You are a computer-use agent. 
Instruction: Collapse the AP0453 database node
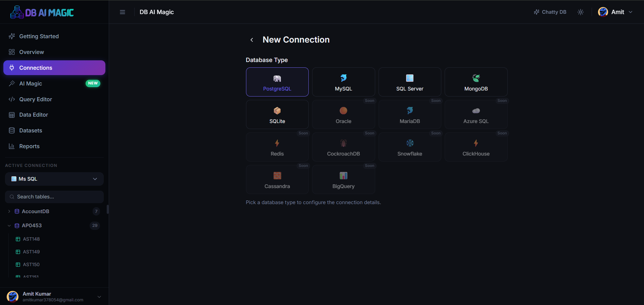point(9,226)
